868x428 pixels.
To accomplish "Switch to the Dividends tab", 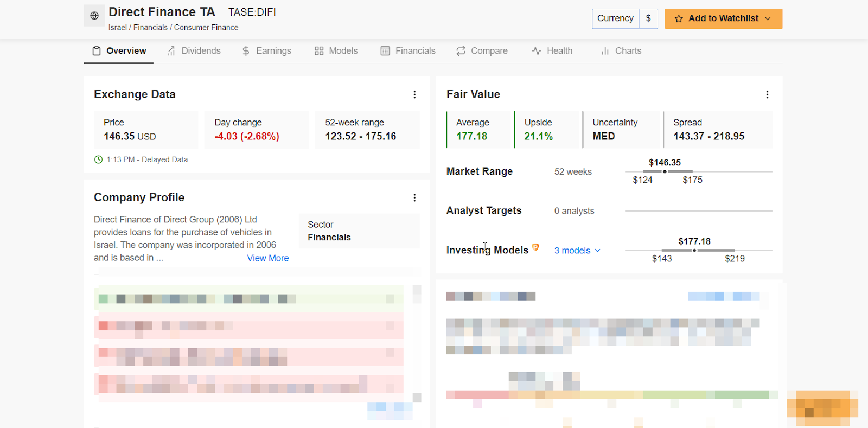I will (x=194, y=51).
